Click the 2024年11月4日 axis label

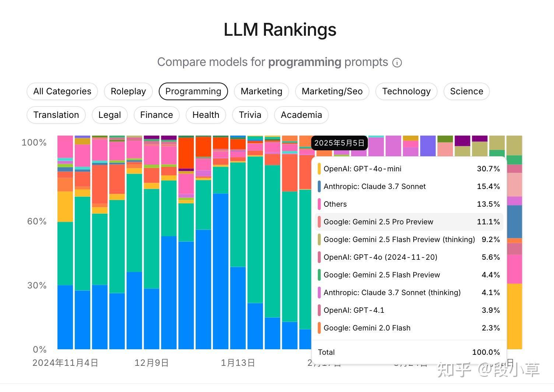65,363
